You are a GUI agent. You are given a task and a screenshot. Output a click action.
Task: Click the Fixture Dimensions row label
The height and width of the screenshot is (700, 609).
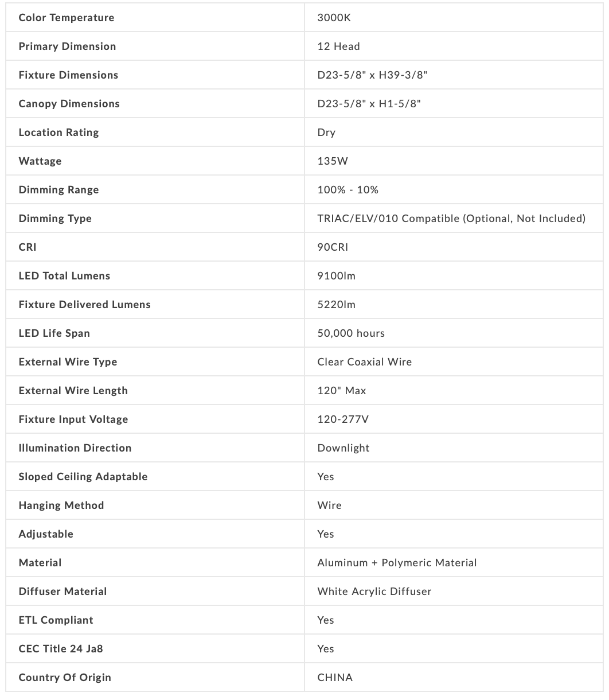click(x=68, y=75)
